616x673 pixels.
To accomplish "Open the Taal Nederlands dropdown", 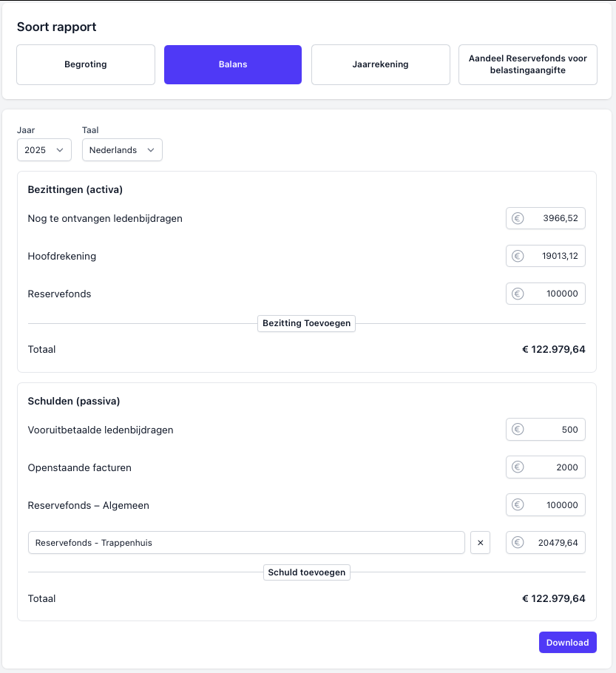I will pyautogui.click(x=122, y=150).
